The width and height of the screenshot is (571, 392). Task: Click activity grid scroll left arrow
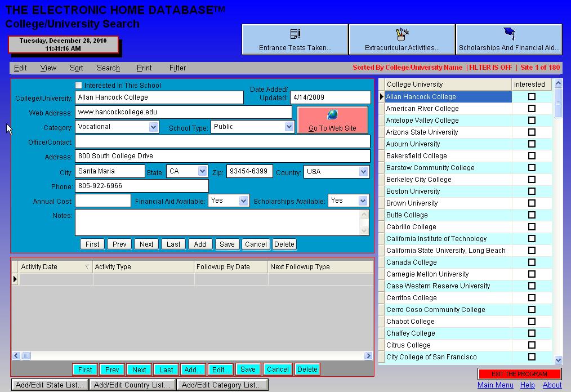click(x=16, y=355)
